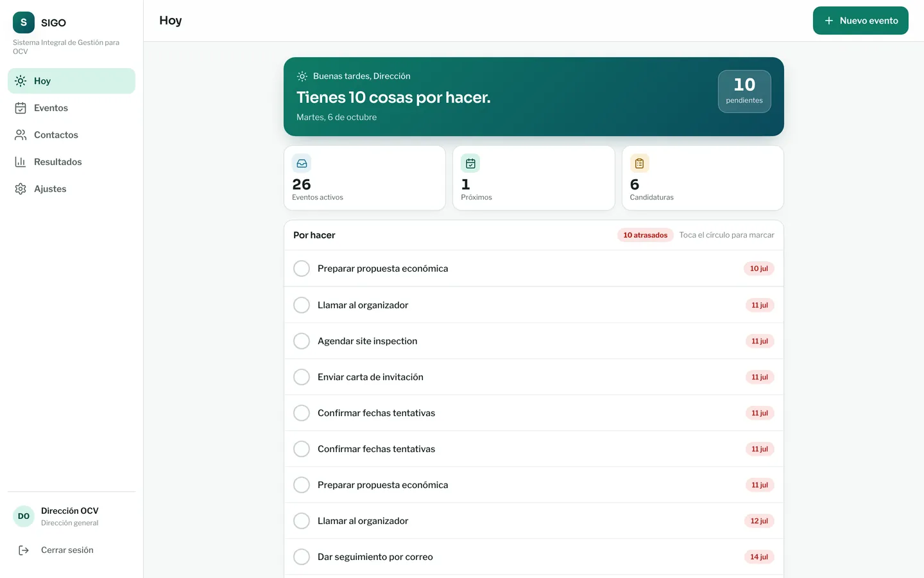Click the Por hacer section heading
This screenshot has height=578, width=924.
coord(314,235)
